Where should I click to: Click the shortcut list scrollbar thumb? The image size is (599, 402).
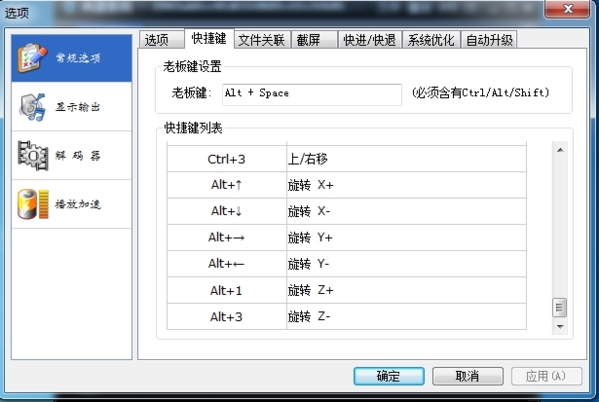[559, 307]
